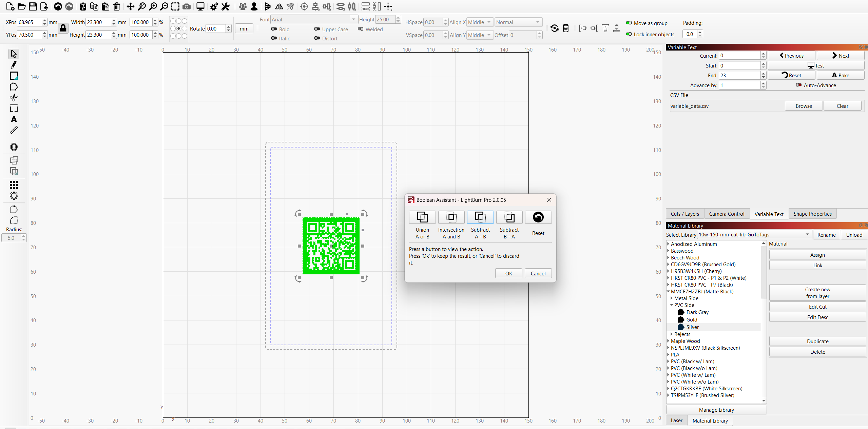This screenshot has height=429, width=868.
Task: Save the project with the floppy icon
Action: pyautogui.click(x=33, y=6)
